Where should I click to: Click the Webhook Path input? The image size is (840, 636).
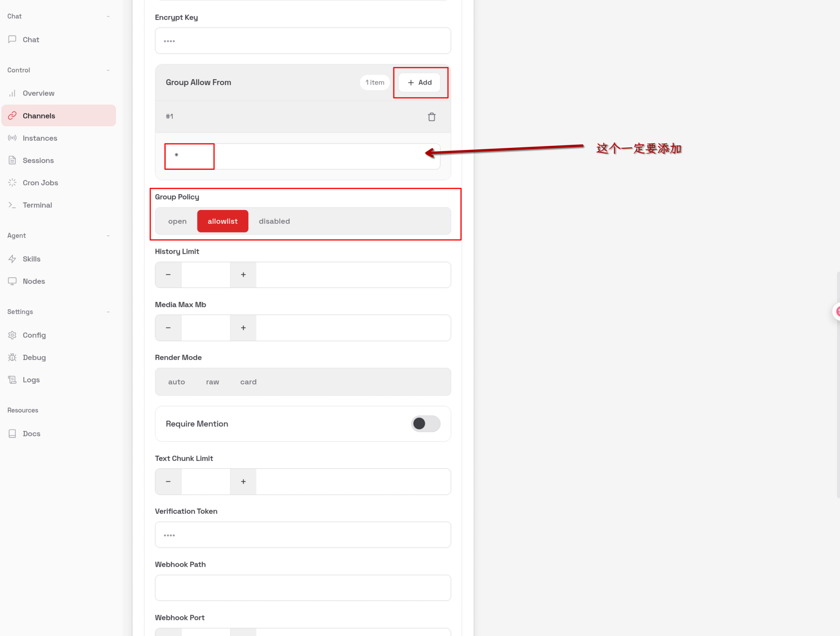point(303,588)
